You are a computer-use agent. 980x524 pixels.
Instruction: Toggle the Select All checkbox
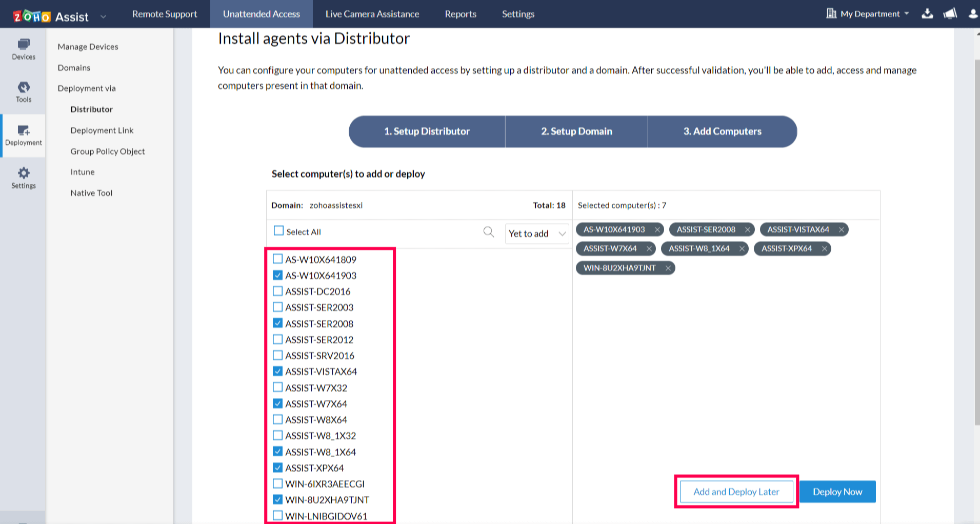click(278, 230)
